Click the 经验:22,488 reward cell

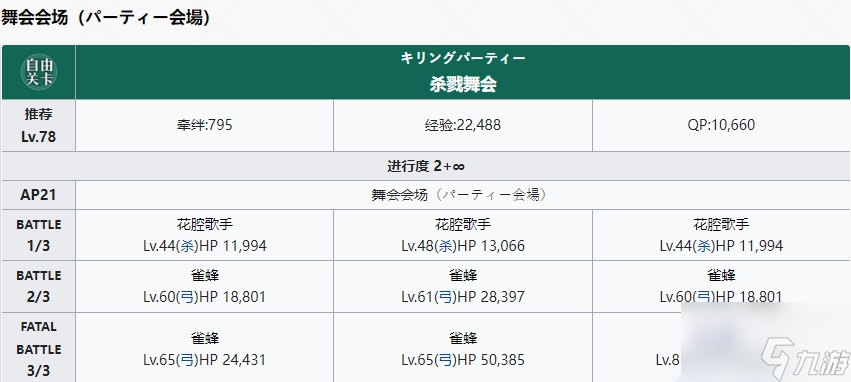[x=463, y=125]
